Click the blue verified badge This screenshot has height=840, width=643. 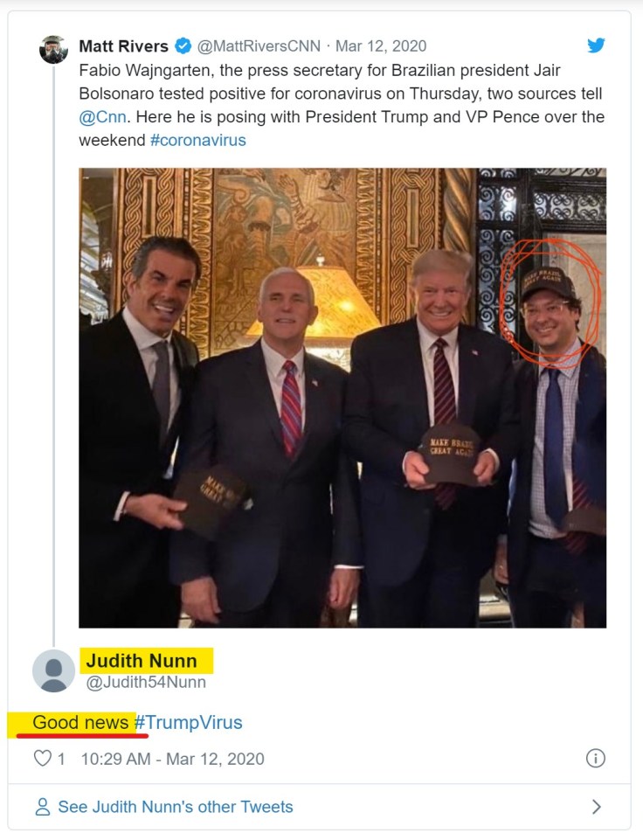click(x=183, y=46)
